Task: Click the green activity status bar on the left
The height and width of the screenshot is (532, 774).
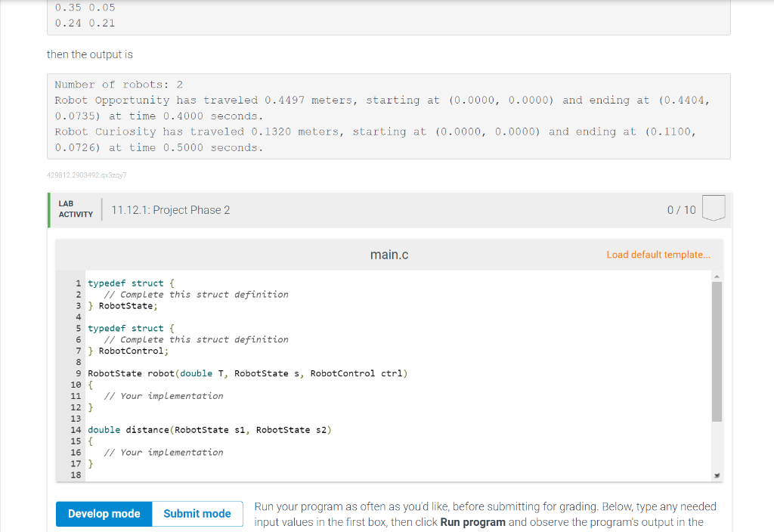Action: click(49, 209)
